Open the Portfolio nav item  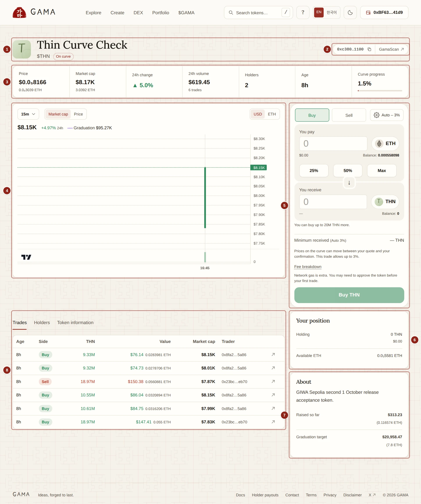click(x=161, y=13)
